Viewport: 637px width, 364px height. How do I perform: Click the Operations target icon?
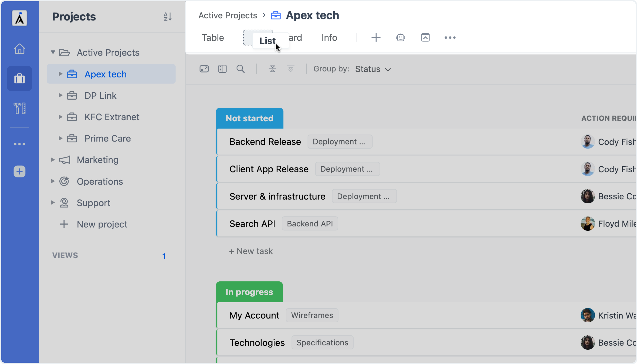click(64, 181)
